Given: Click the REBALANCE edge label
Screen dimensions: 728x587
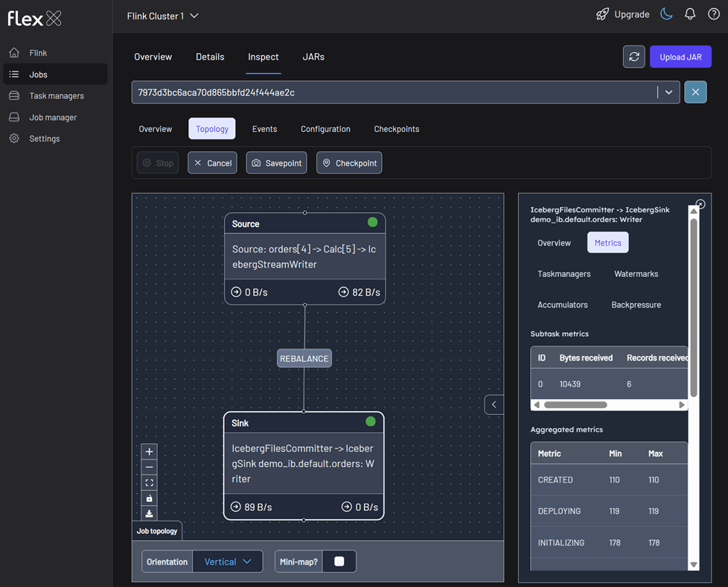Looking at the screenshot, I should (x=304, y=358).
